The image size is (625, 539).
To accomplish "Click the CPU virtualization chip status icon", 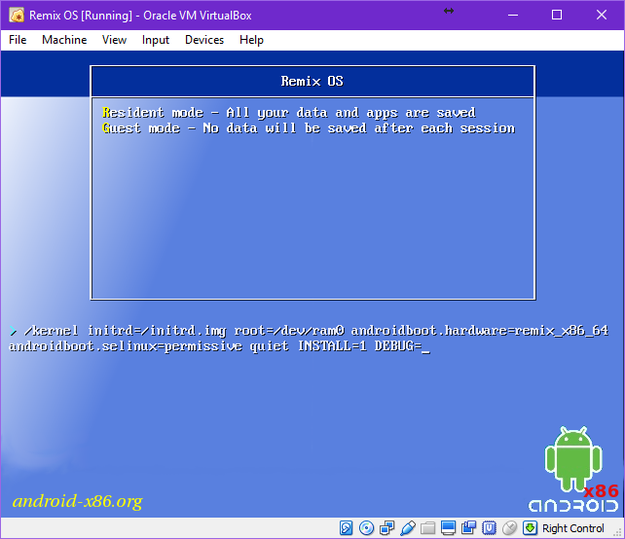I will tap(489, 528).
